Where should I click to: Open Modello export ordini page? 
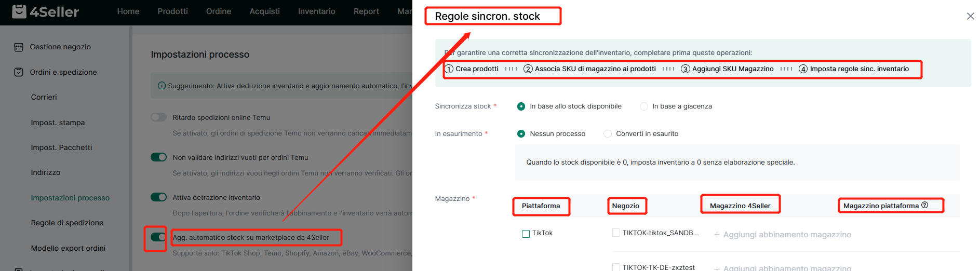coord(68,248)
